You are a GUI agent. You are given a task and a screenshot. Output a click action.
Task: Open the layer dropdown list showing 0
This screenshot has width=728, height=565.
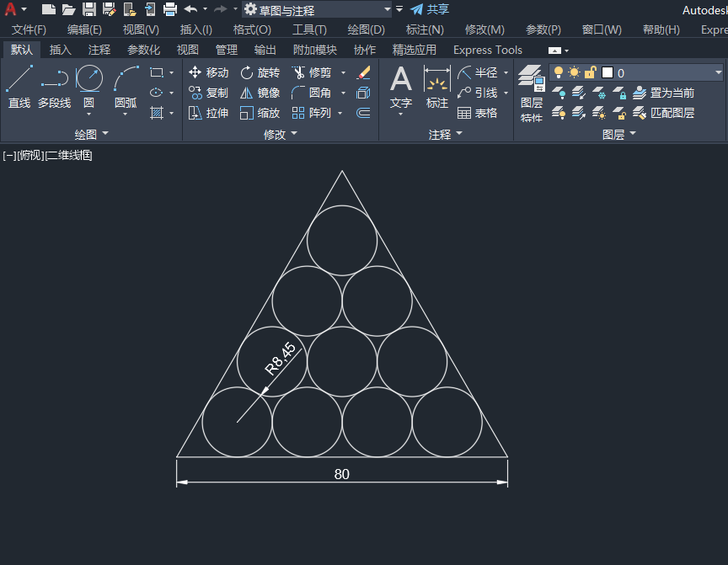click(x=718, y=72)
